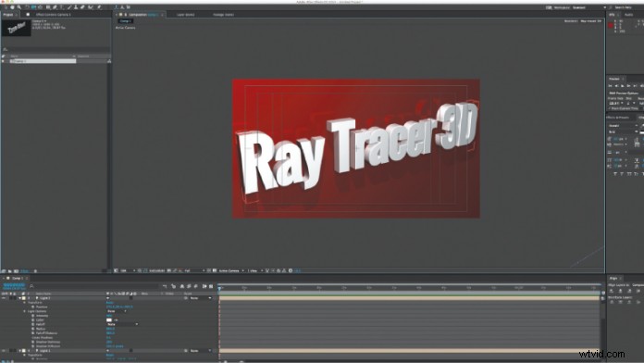Select the Type text tool
This screenshot has height=363, width=644.
pyautogui.click(x=61, y=7)
